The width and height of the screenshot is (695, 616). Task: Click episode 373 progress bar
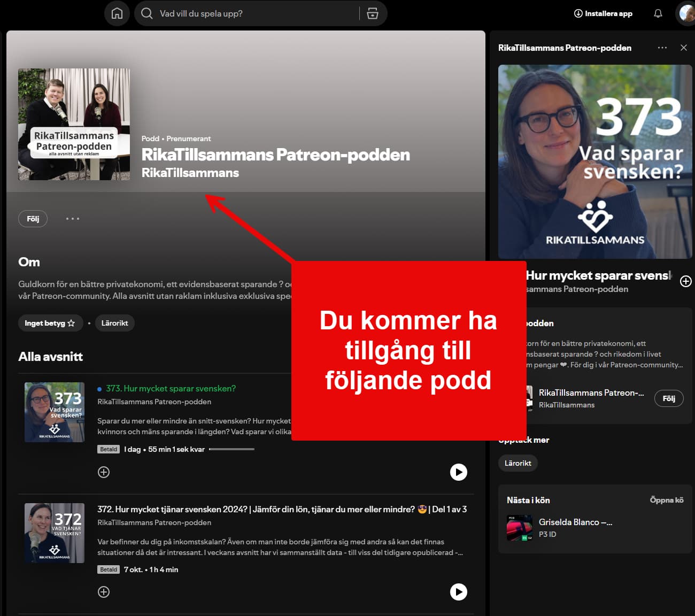point(231,449)
